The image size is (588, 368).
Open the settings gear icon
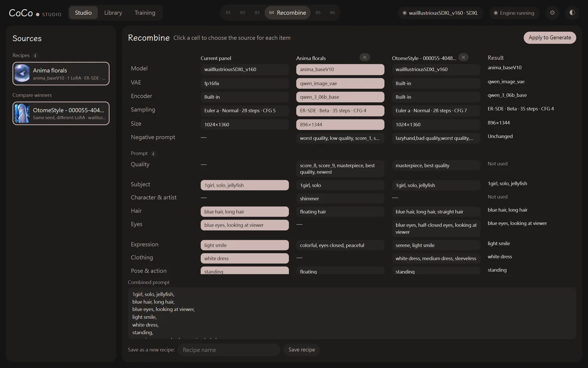coord(552,13)
